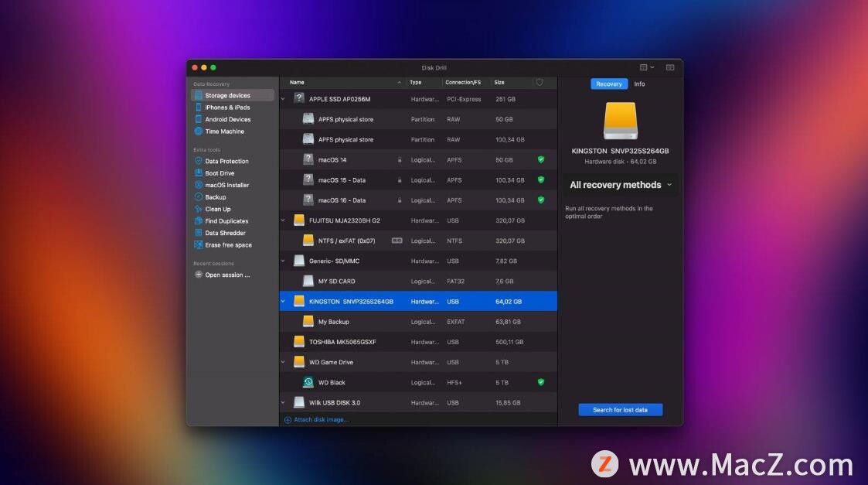Click the macOS 16 - Data lock icon
Viewport: 868px width, 485px height.
click(399, 200)
